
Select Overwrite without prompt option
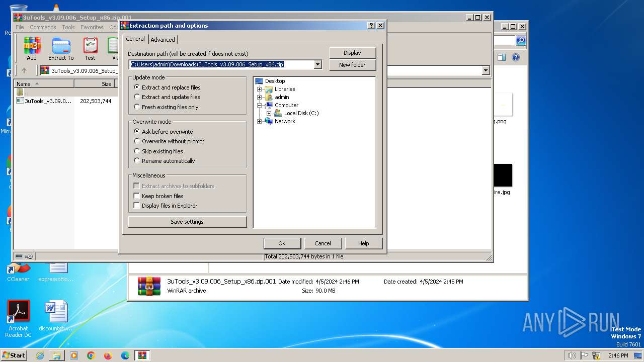[169, 141]
